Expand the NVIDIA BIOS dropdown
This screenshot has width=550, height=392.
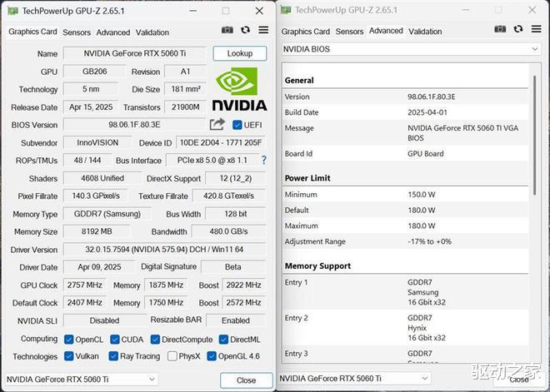click(411, 49)
